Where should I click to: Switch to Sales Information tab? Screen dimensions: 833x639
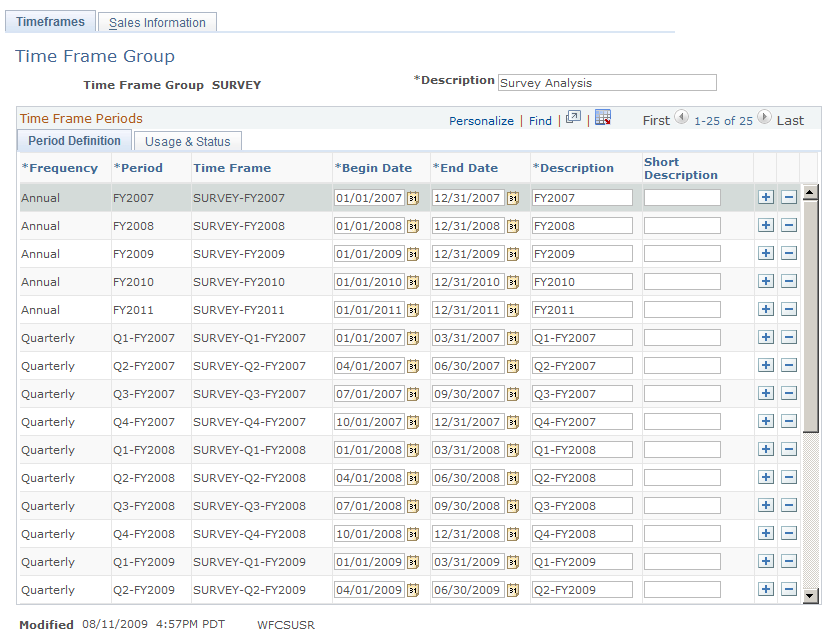tap(157, 22)
